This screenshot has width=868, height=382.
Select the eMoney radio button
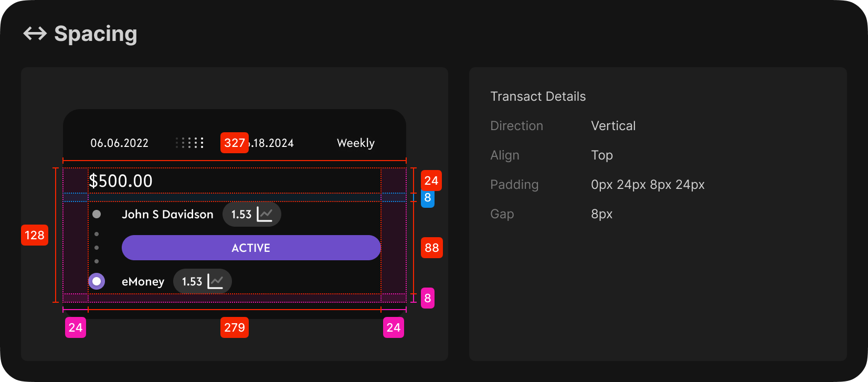(x=97, y=281)
